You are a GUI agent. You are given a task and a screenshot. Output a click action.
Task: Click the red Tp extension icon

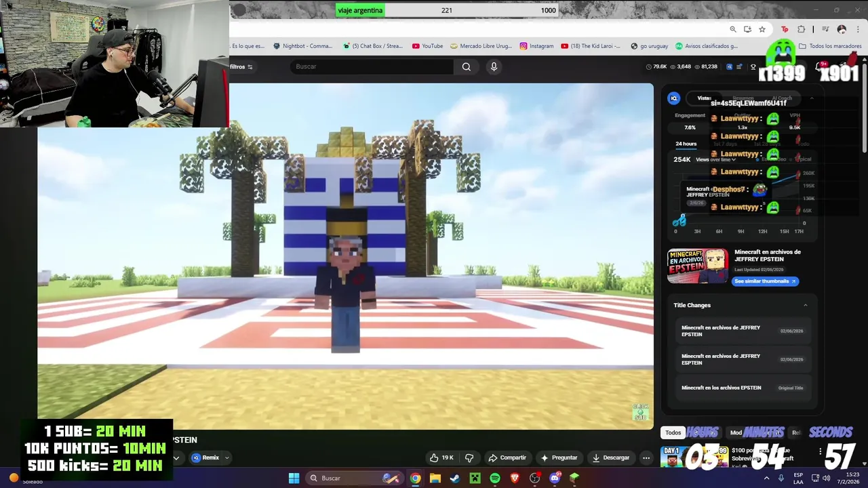pos(785,29)
